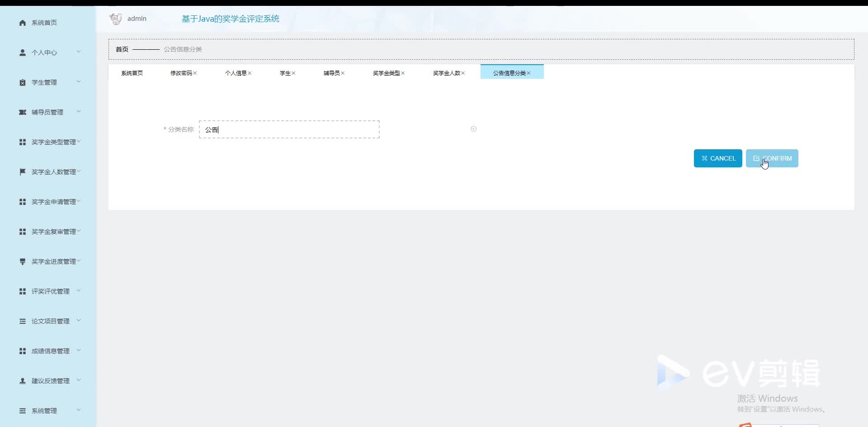Close the 修改密码 tab
868x427 pixels.
click(x=195, y=73)
